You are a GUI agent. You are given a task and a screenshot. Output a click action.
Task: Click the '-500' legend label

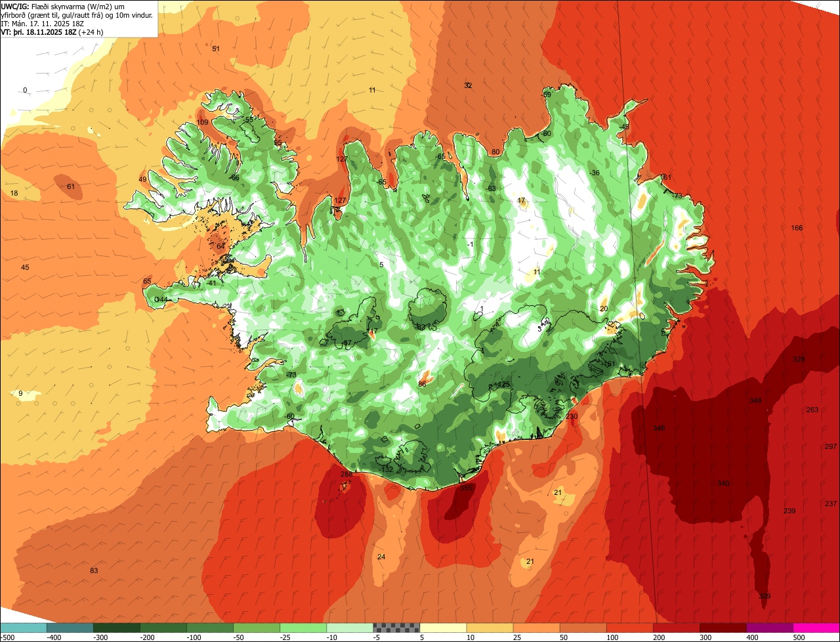9,637
